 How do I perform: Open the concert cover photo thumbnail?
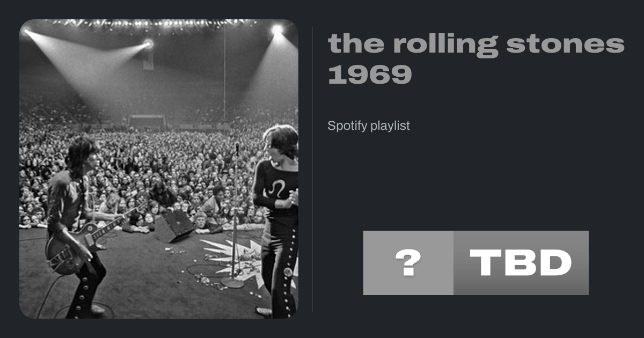click(159, 169)
